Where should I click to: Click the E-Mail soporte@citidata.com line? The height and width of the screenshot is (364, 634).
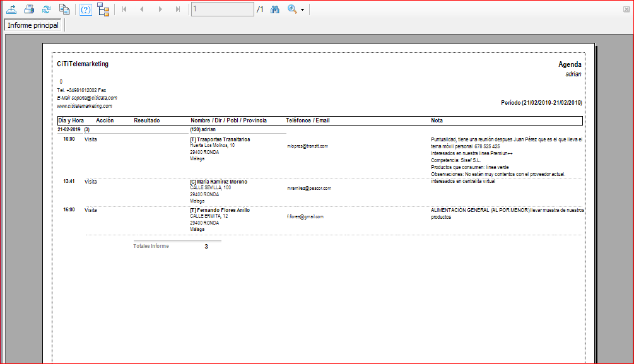(x=87, y=98)
